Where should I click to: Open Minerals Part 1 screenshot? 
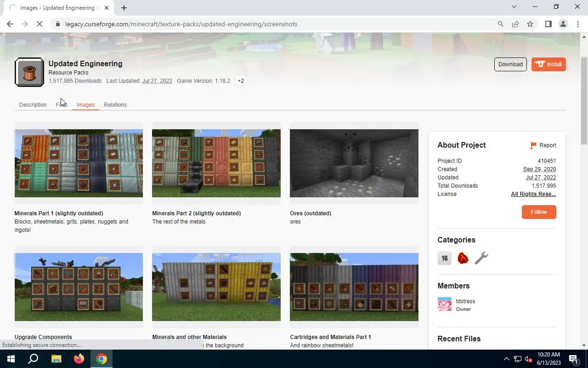click(x=79, y=163)
